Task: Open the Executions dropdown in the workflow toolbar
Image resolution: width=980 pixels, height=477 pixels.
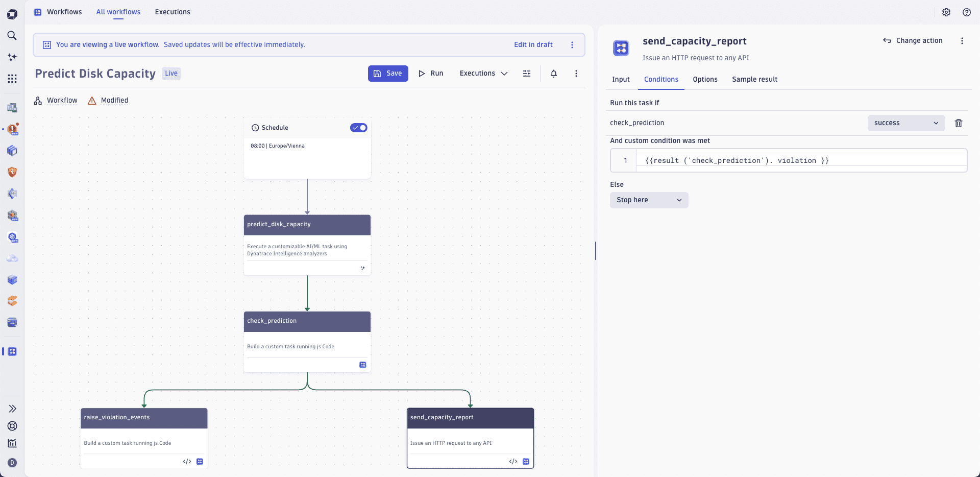Action: tap(483, 74)
